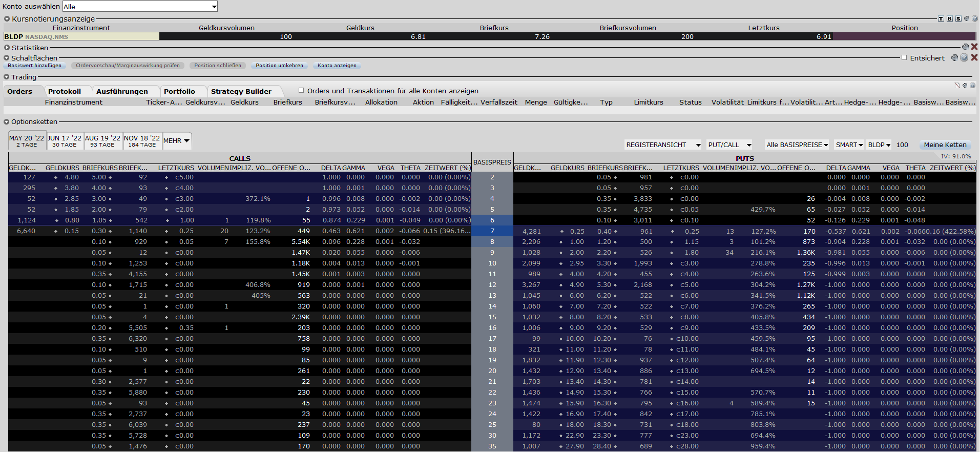Select strike 10 in the Basispreis column
This screenshot has width=980, height=452.
coord(492,263)
